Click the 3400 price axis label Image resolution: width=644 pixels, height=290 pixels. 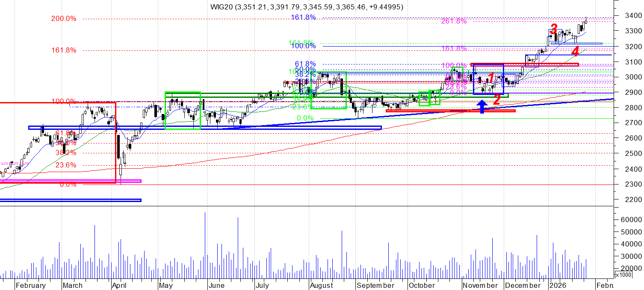click(x=633, y=16)
